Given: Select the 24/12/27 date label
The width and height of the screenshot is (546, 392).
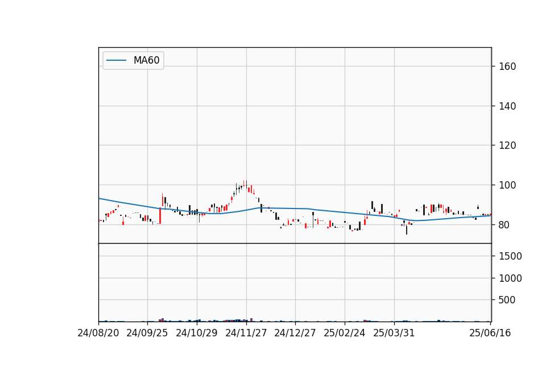Looking at the screenshot, I should pos(295,333).
